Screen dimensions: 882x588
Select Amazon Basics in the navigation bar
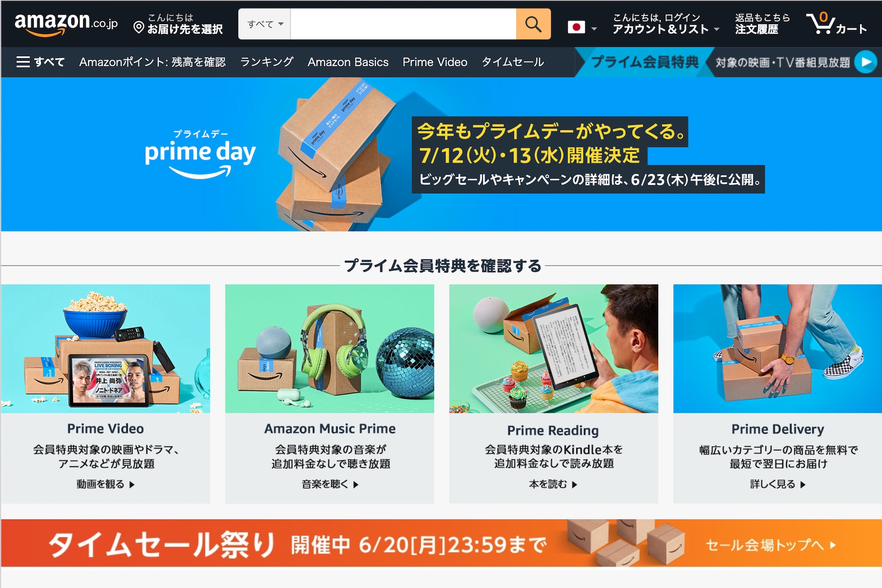click(348, 62)
